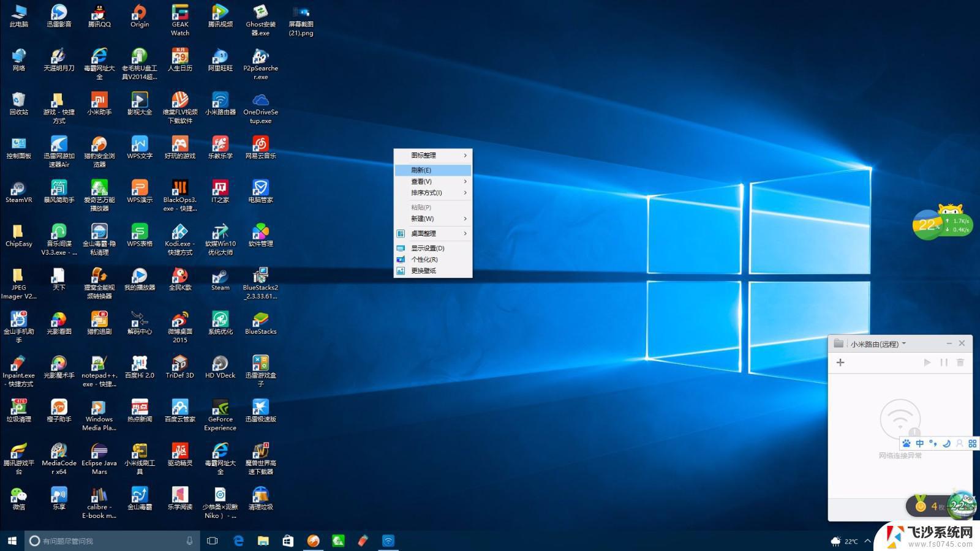This screenshot has height=551, width=980.
Task: Start download with the play button
Action: click(x=927, y=362)
